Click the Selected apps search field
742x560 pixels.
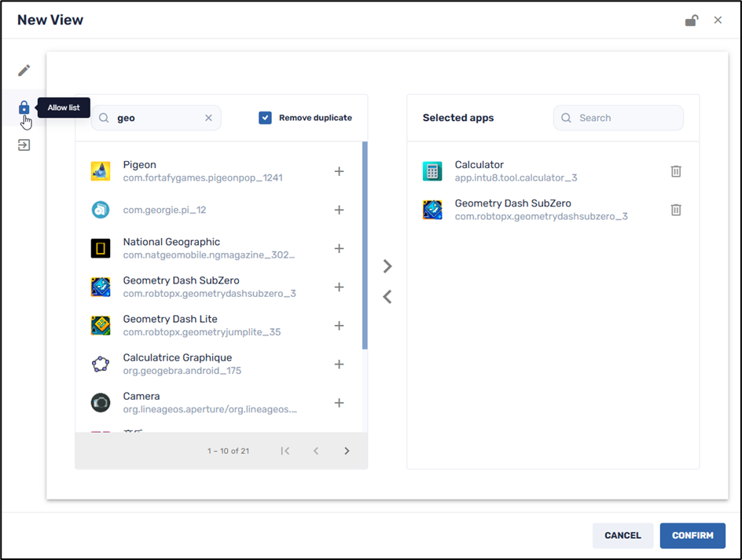point(618,117)
